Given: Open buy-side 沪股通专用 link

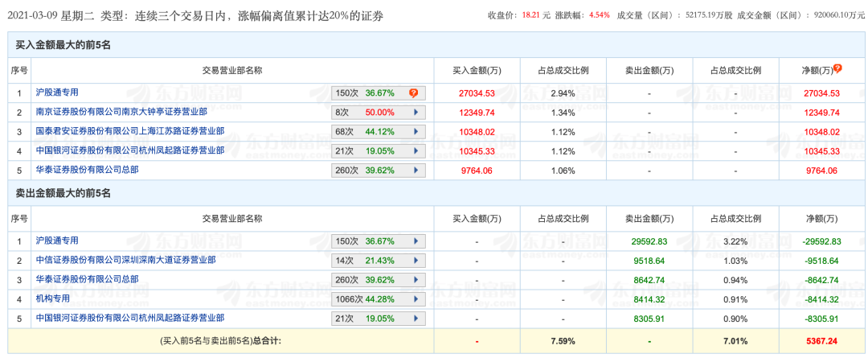Looking at the screenshot, I should pyautogui.click(x=56, y=93).
